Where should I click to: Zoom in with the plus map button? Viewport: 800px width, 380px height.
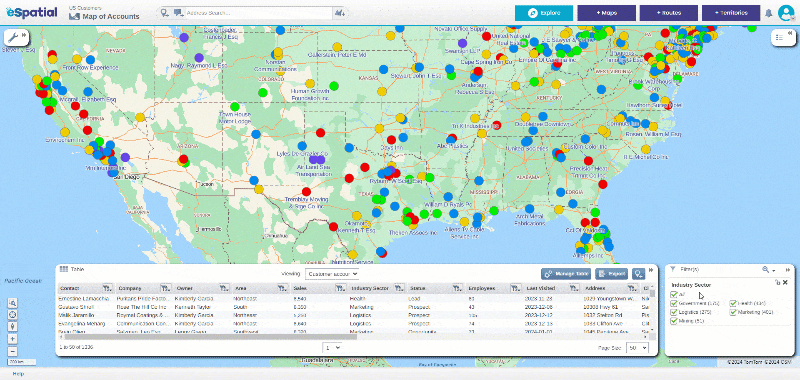click(13, 339)
